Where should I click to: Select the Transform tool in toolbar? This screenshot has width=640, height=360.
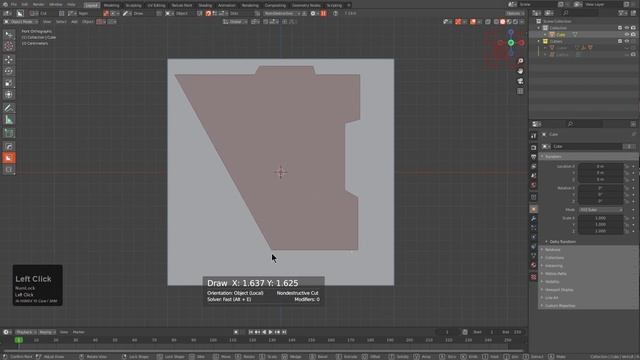[x=9, y=94]
